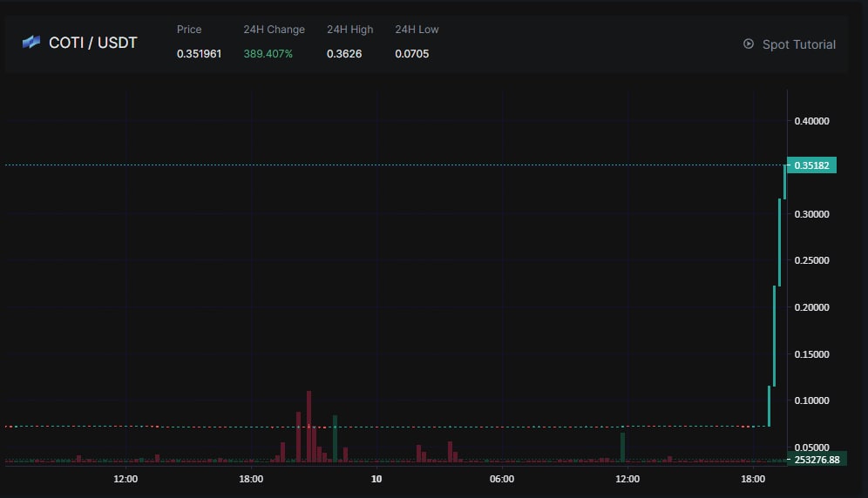Click the 0.25000 price axis label
This screenshot has height=498, width=868.
(x=811, y=260)
